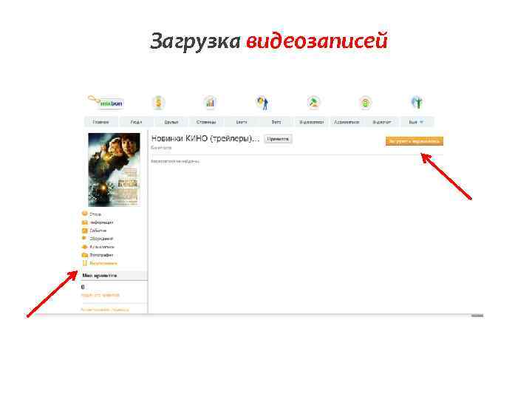Open the Аудиозаписи sidebar link

point(102,247)
